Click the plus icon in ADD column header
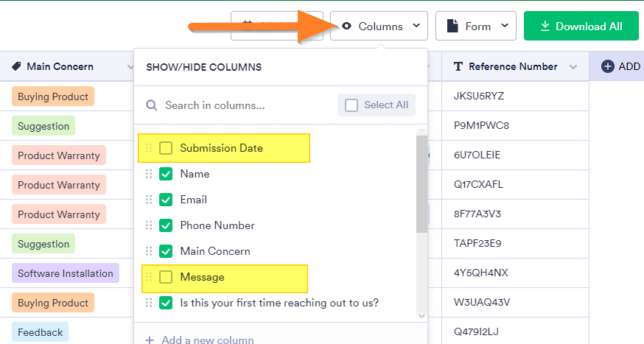Viewport: 644px width, 344px height. 608,66
